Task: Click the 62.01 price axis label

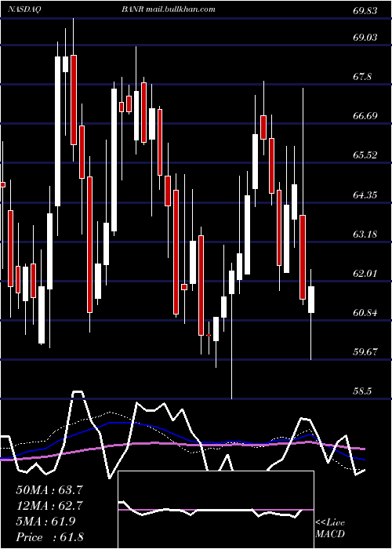Action: point(365,273)
